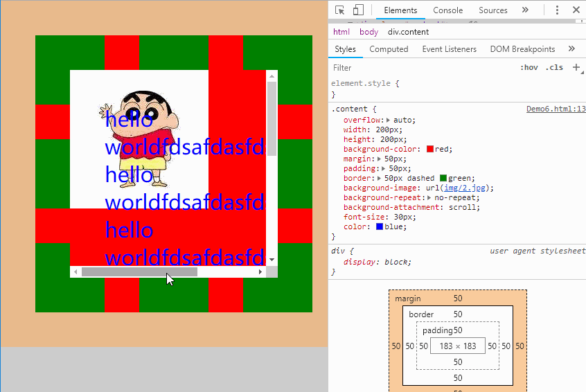This screenshot has height=392, width=586.
Task: Click the element.style rule selector
Action: tap(361, 83)
